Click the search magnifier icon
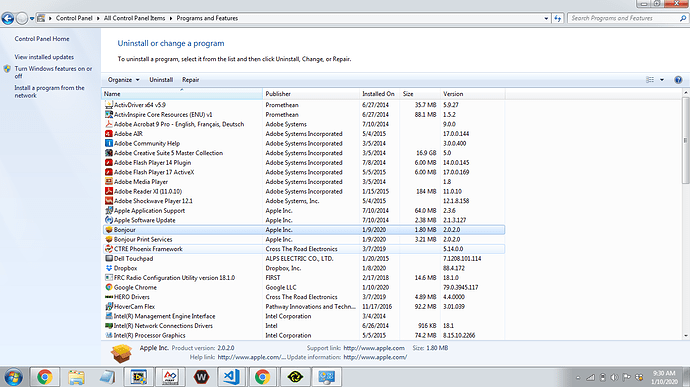The height and width of the screenshot is (387, 690). tap(683, 18)
